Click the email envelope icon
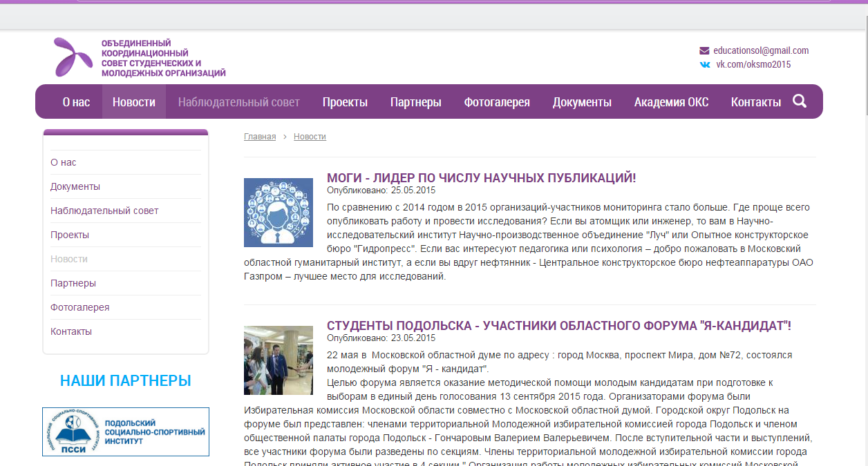868x466 pixels. click(x=704, y=50)
